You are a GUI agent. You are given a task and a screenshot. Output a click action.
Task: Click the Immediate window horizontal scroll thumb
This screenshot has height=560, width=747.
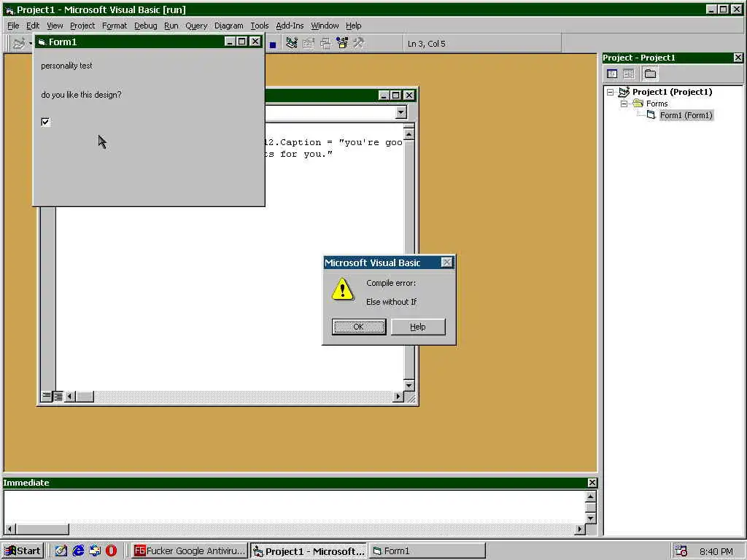click(42, 529)
